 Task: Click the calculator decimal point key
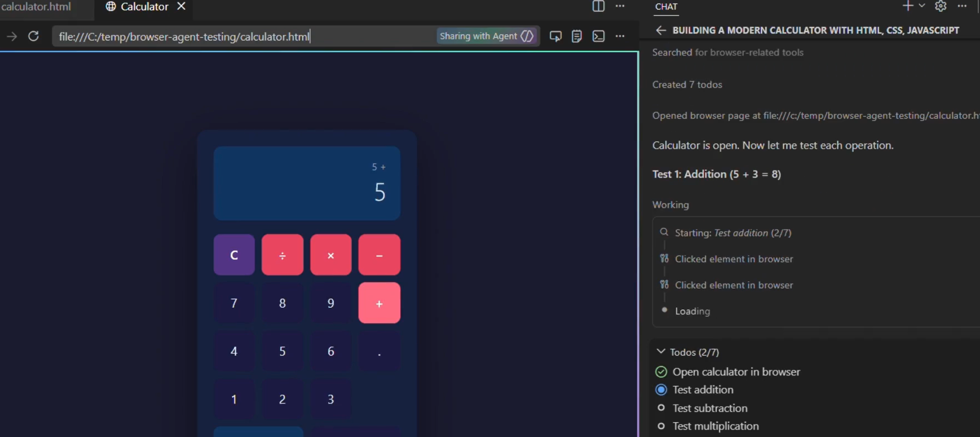click(x=379, y=351)
